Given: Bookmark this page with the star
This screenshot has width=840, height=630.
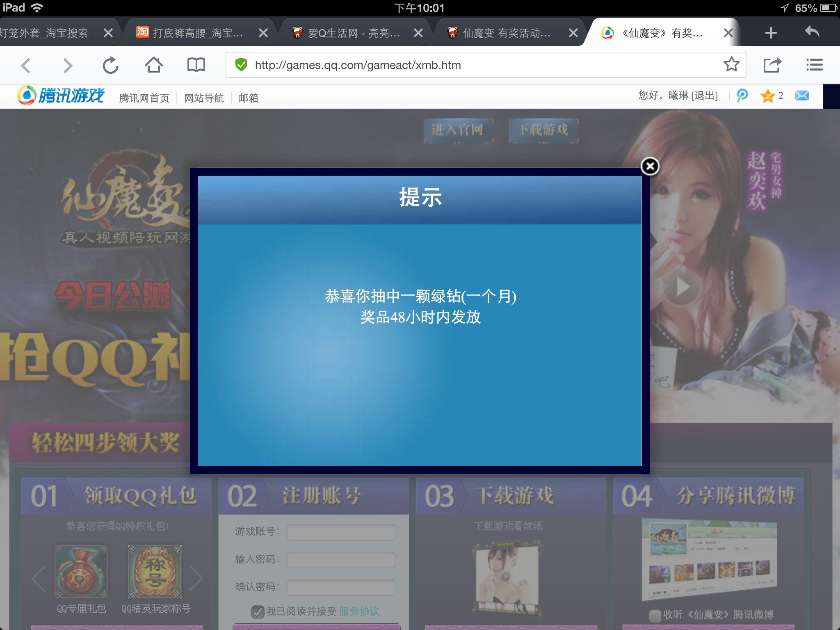Looking at the screenshot, I should pyautogui.click(x=731, y=64).
